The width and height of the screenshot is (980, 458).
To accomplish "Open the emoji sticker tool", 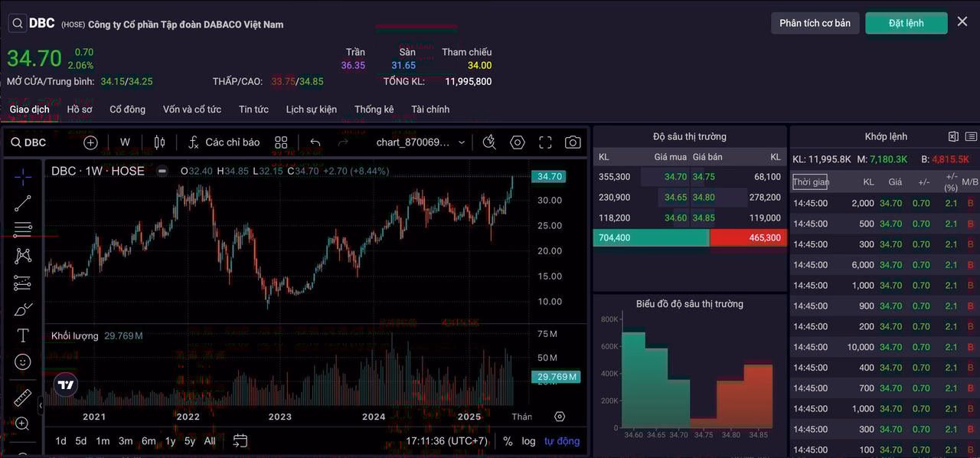I will coord(23,362).
